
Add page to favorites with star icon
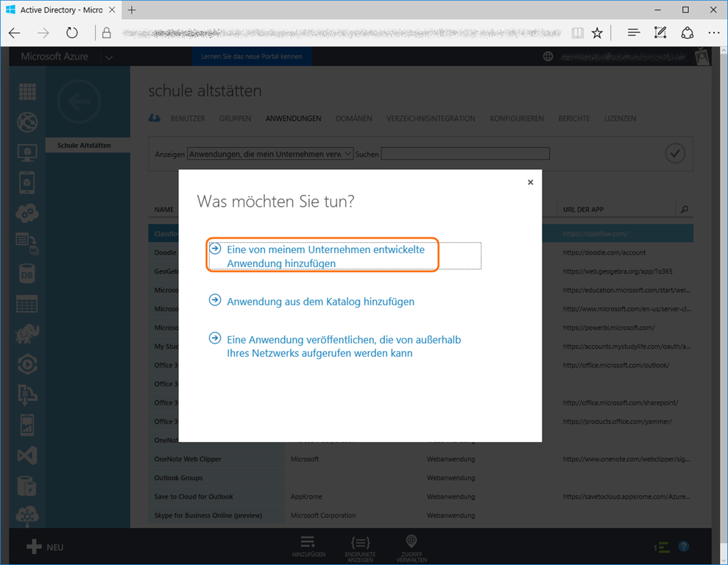[x=597, y=33]
